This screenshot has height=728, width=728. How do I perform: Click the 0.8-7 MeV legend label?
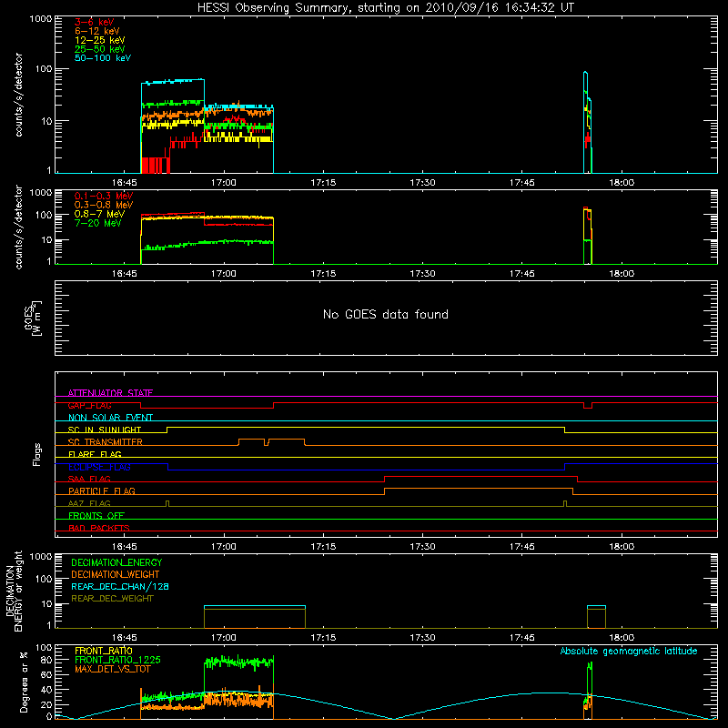[99, 214]
